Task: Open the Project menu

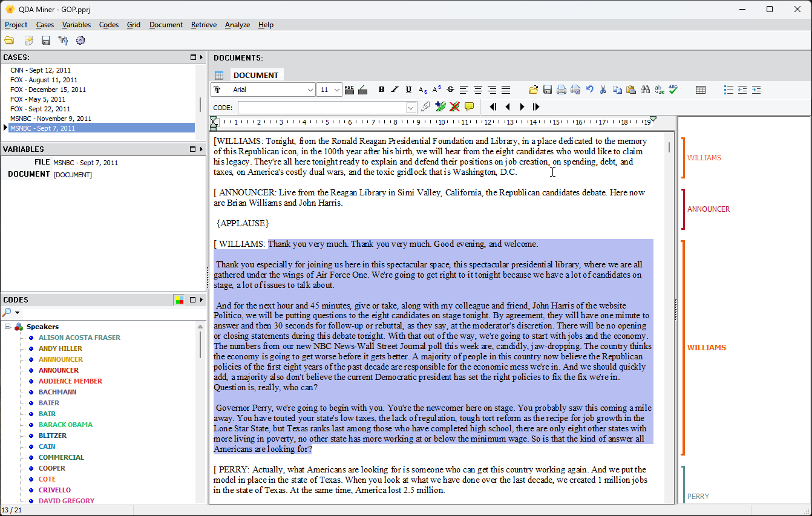Action: (x=16, y=25)
